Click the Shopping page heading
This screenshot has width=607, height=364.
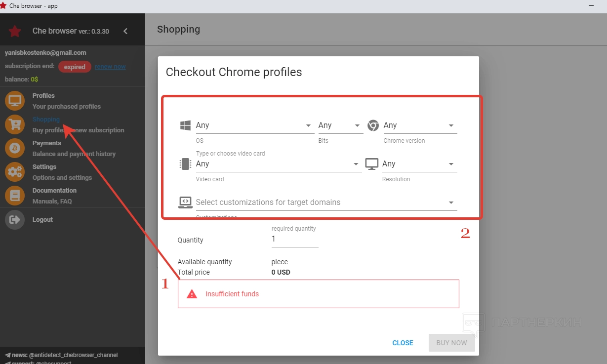pyautogui.click(x=178, y=30)
